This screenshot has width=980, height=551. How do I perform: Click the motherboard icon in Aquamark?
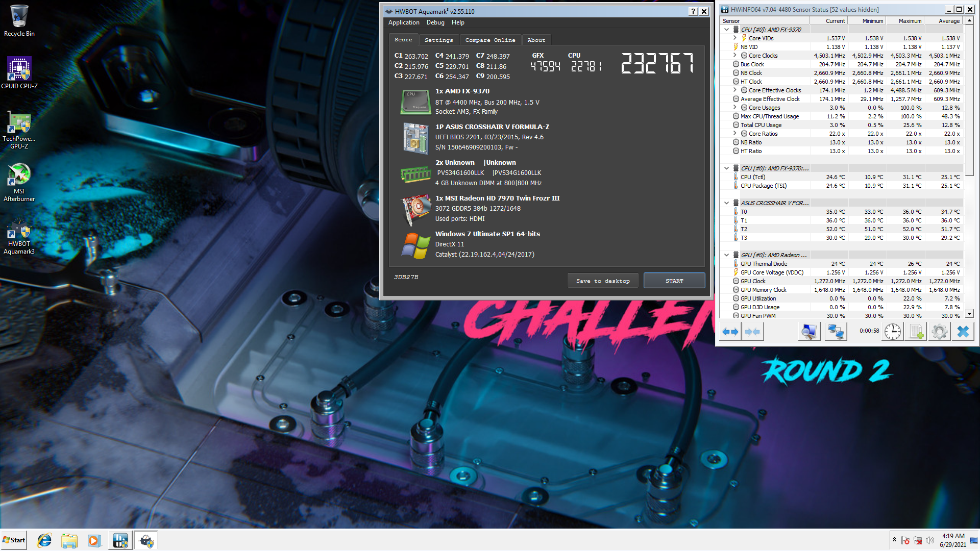(x=416, y=138)
